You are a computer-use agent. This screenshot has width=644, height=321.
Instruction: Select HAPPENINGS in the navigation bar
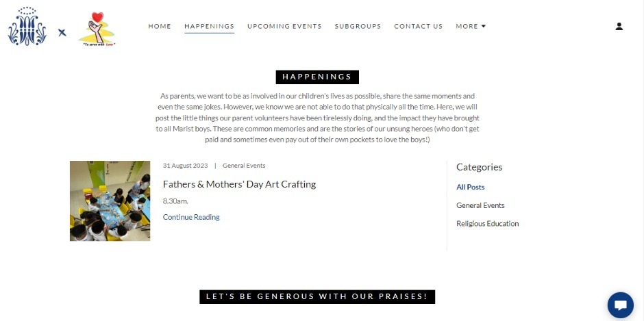209,27
